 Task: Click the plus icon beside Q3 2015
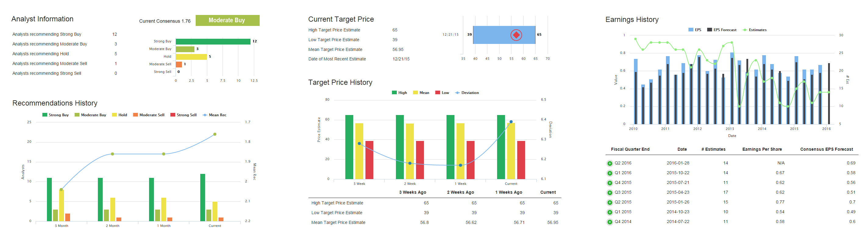pyautogui.click(x=610, y=193)
